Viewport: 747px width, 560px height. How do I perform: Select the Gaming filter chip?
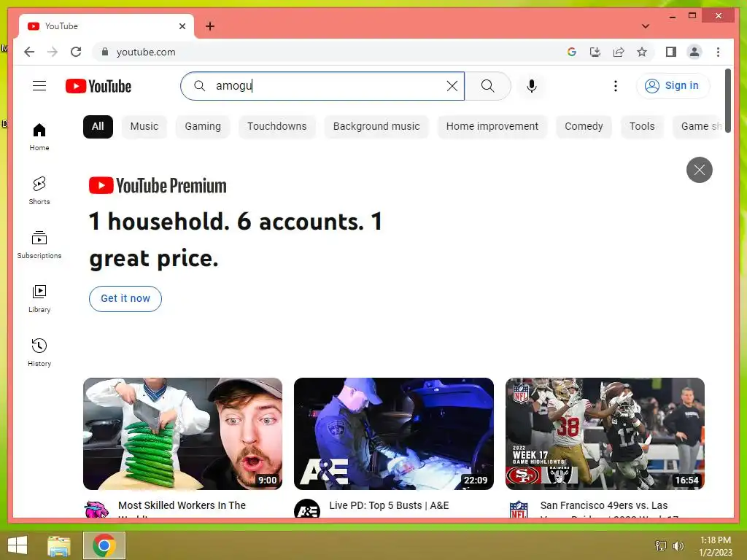click(203, 127)
